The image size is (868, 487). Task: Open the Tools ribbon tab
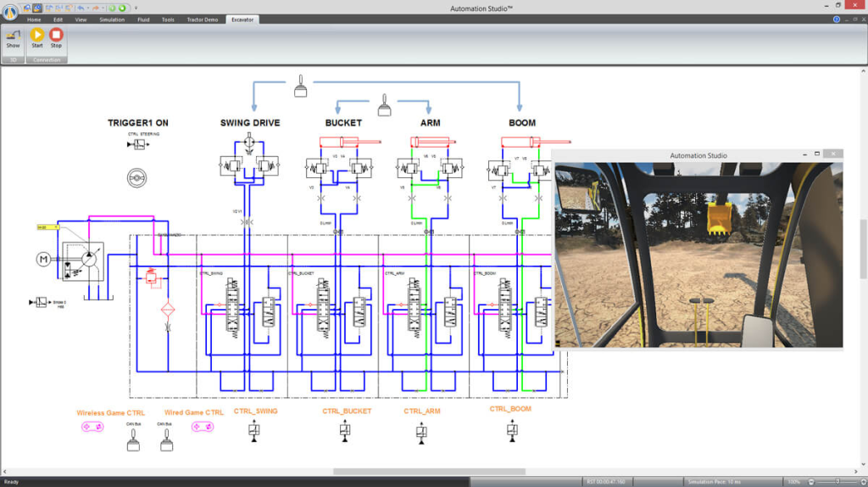[168, 20]
